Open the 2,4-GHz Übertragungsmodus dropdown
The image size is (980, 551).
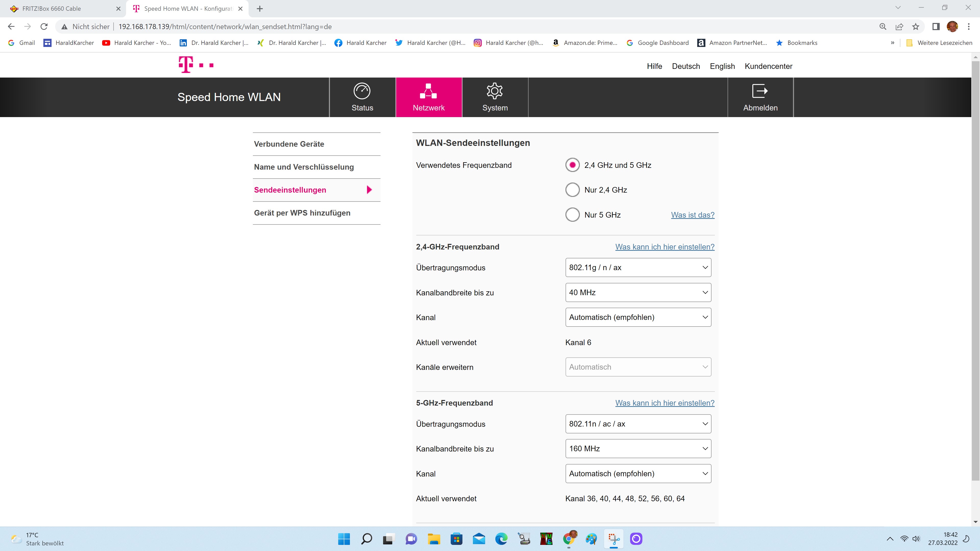(638, 267)
